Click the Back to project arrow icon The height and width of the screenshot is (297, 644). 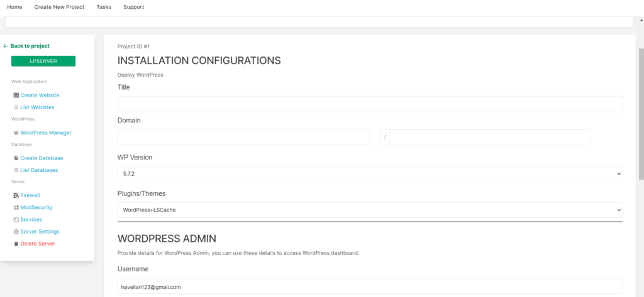point(6,46)
